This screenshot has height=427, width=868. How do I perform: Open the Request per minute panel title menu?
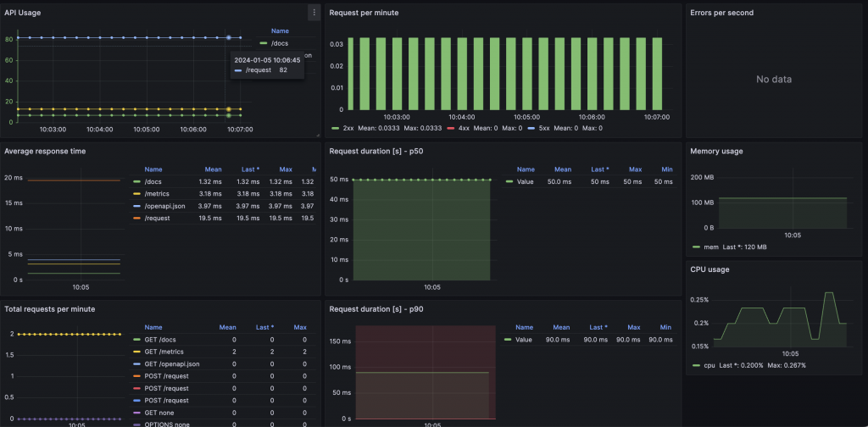click(x=364, y=13)
